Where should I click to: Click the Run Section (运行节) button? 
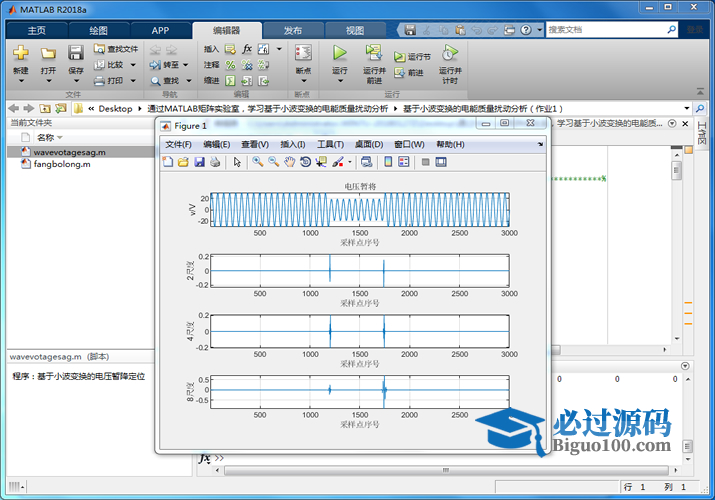(x=412, y=57)
